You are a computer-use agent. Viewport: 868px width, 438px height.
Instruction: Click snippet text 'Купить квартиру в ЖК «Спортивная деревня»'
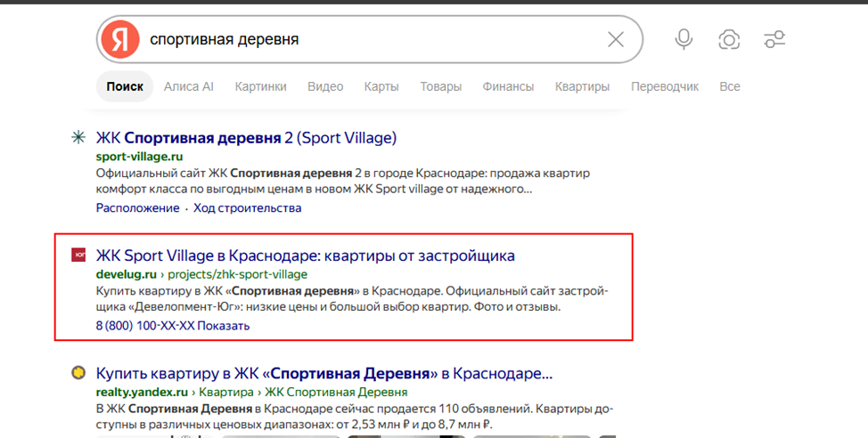(226, 291)
